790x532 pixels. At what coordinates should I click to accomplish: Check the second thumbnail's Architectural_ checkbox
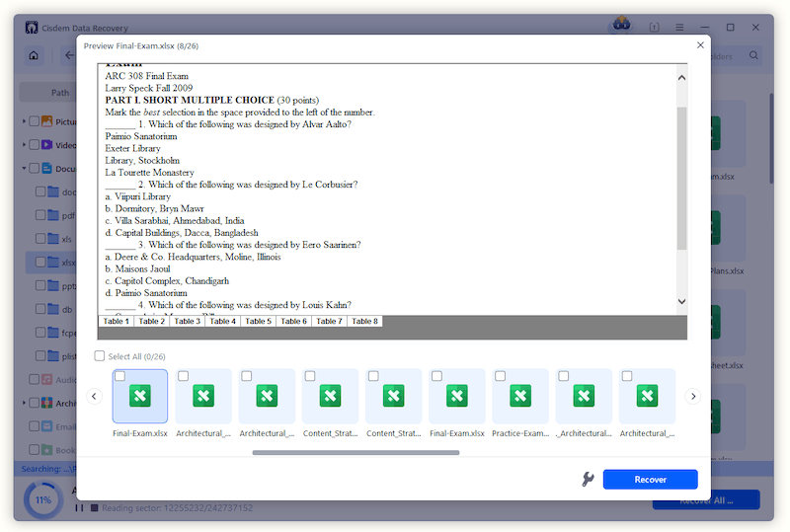click(x=184, y=376)
